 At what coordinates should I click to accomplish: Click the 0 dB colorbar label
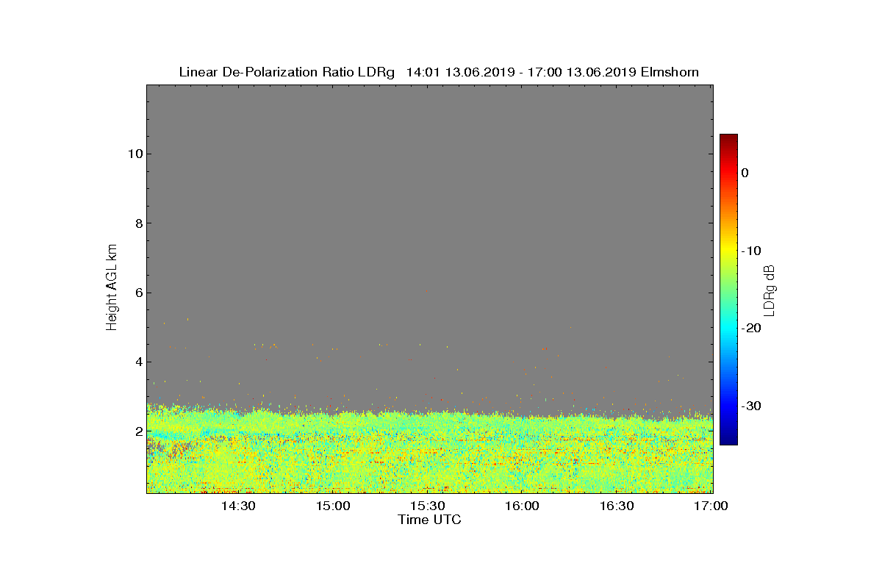tap(745, 173)
